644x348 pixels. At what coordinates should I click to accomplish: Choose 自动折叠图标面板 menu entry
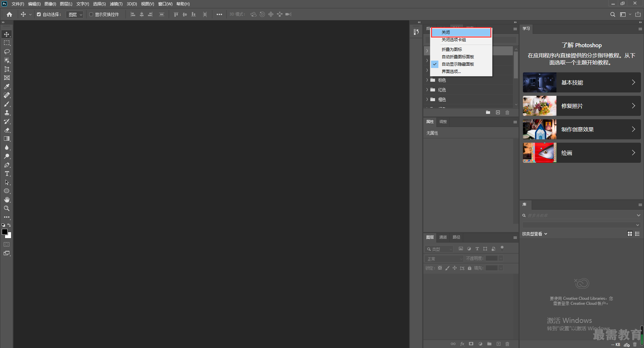click(x=461, y=57)
